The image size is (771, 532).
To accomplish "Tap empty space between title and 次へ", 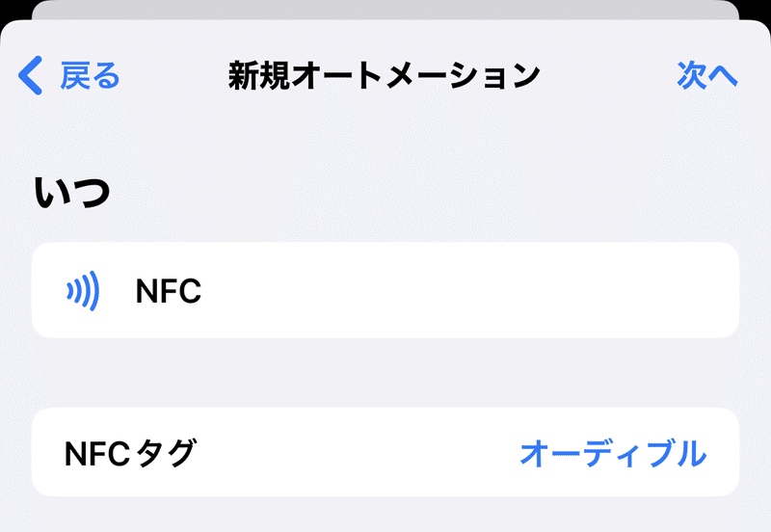I will 608,76.
